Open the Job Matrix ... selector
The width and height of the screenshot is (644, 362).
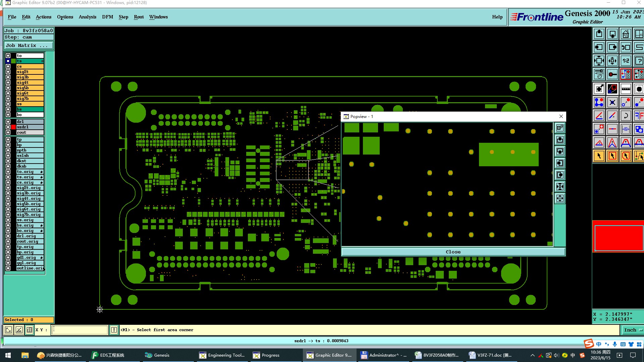(x=29, y=46)
